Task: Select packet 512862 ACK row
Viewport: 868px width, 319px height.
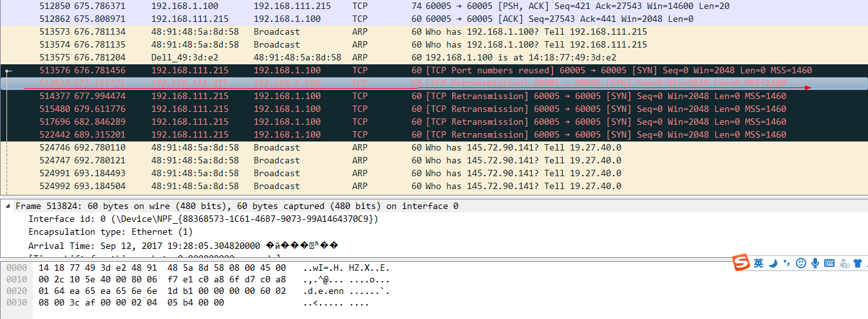Action: click(x=434, y=19)
